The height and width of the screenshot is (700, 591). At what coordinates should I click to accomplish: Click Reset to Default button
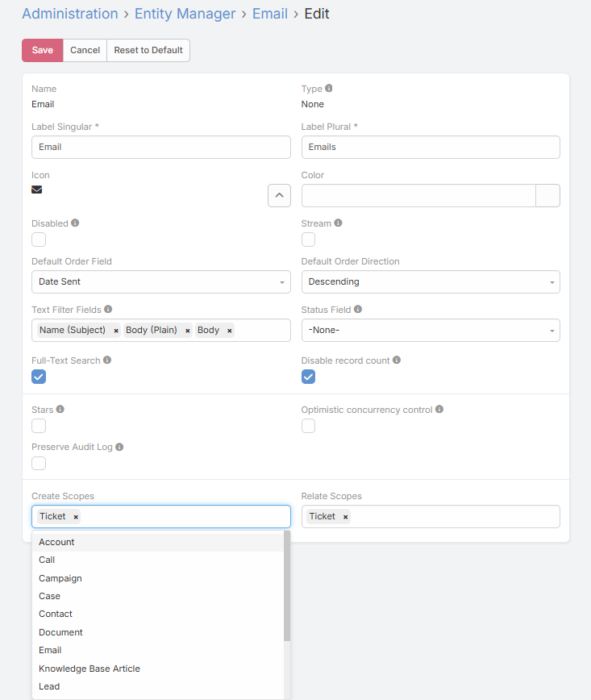pos(148,50)
